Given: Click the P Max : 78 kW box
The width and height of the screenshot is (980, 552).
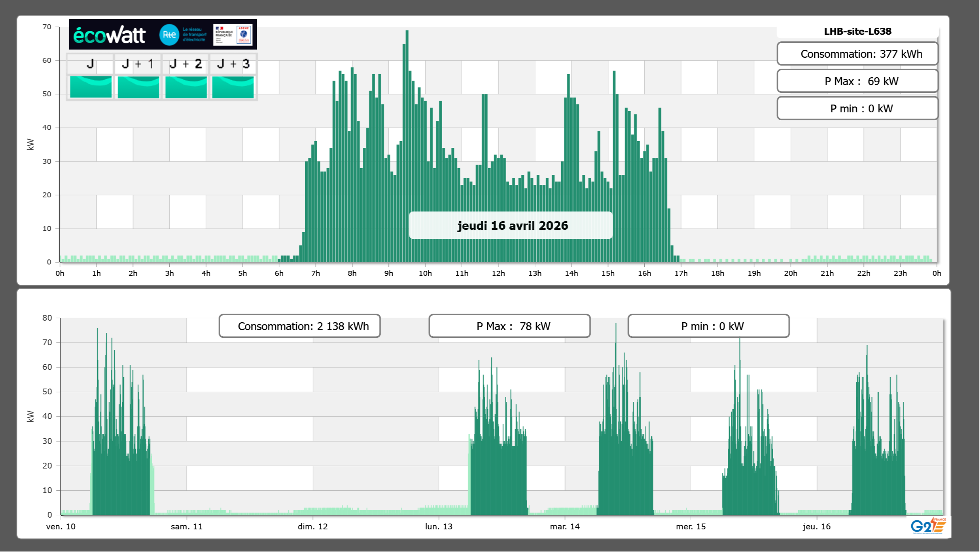Looking at the screenshot, I should point(509,326).
